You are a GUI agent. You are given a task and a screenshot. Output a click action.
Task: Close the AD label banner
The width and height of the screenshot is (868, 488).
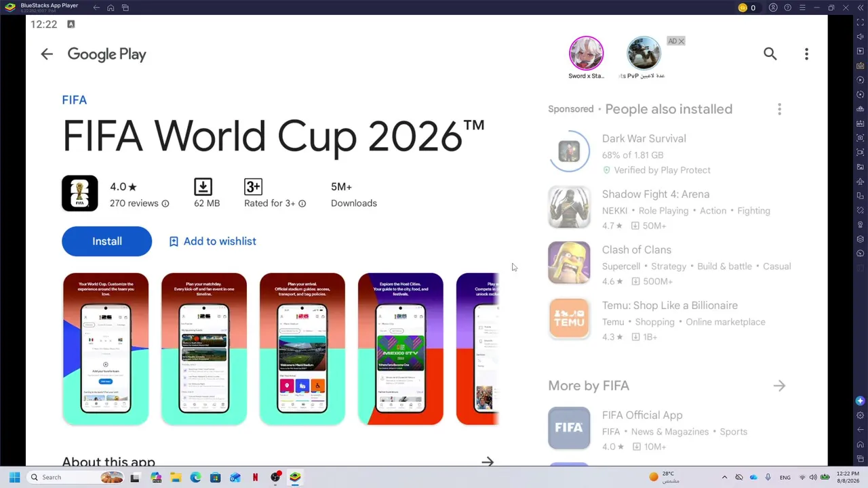[681, 41]
